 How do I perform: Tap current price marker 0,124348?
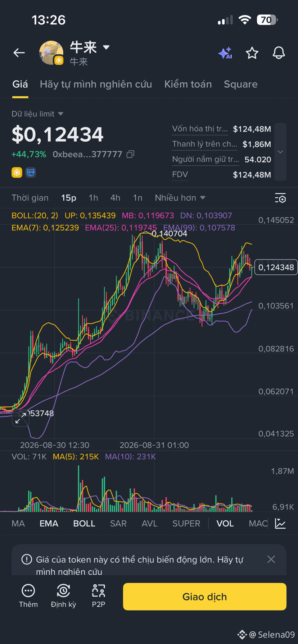tap(276, 267)
